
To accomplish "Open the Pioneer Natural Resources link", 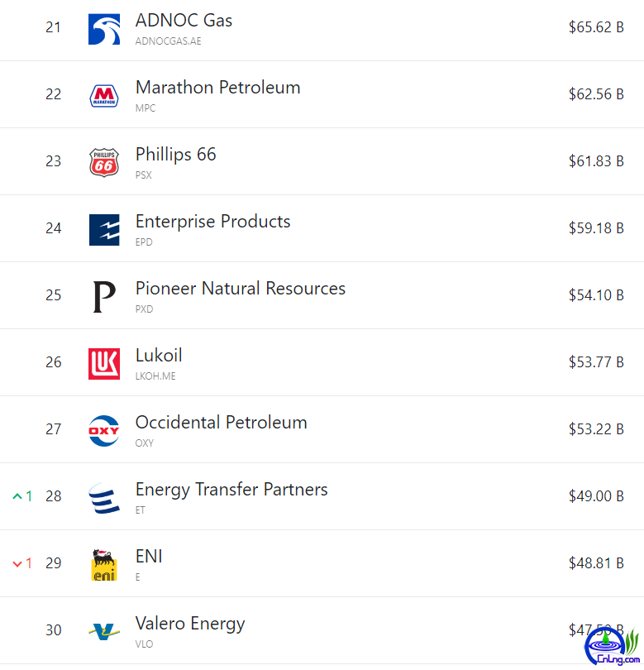I will tap(240, 289).
